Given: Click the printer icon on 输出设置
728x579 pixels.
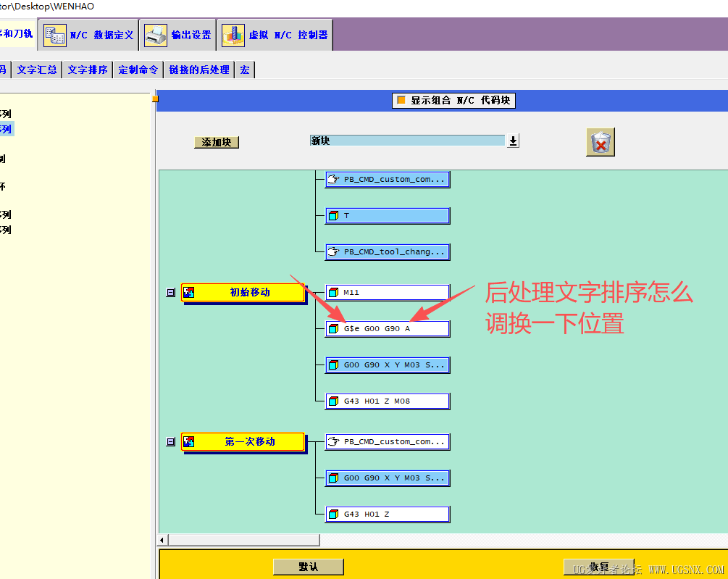Looking at the screenshot, I should click(156, 36).
